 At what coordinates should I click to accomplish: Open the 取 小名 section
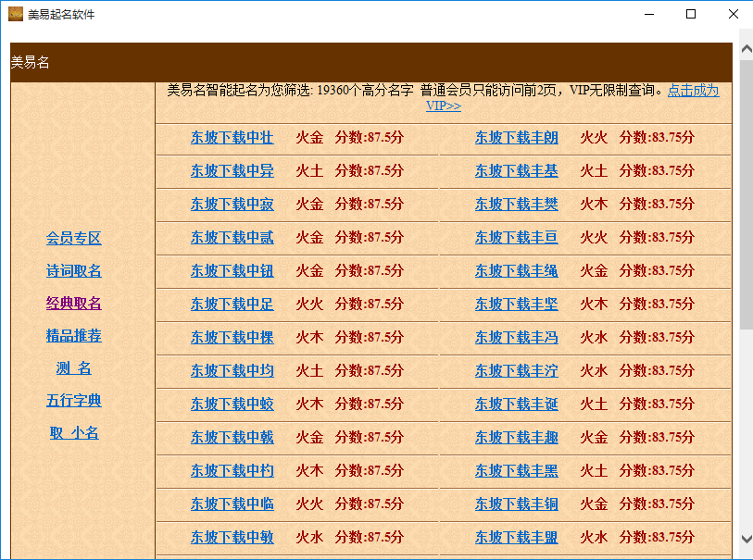click(74, 432)
